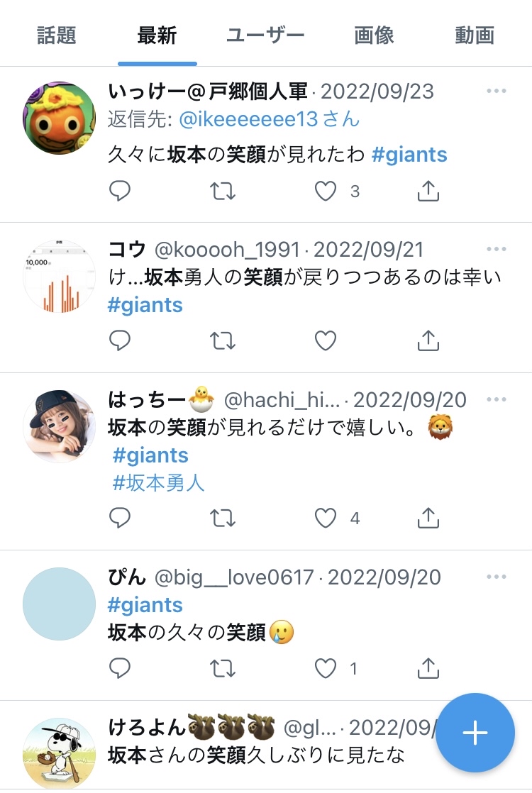Reply to ぴん's tweet

click(120, 669)
